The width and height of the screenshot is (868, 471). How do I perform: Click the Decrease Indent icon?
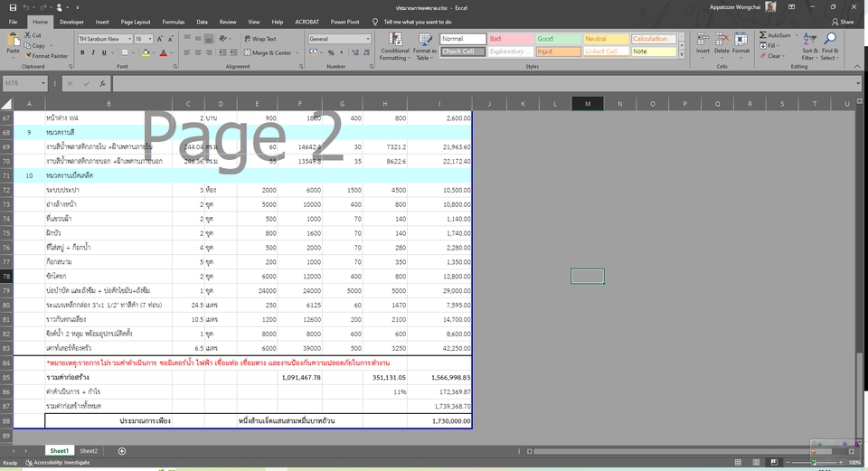click(222, 52)
